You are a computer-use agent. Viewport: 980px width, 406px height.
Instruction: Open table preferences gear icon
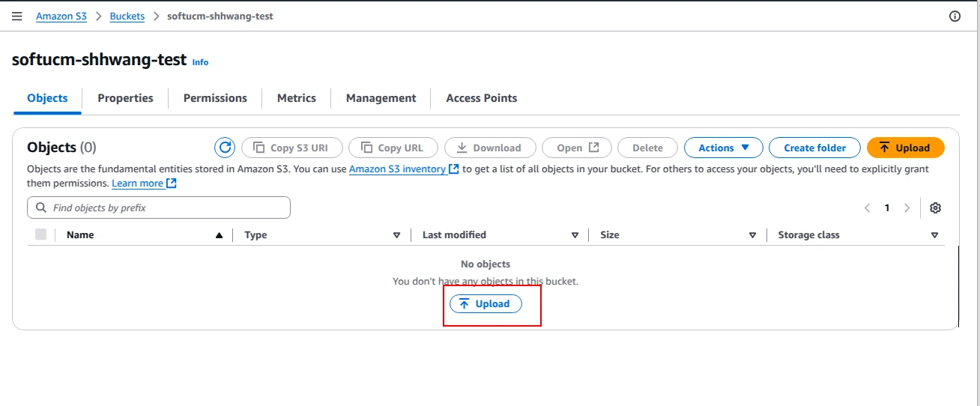pos(935,207)
